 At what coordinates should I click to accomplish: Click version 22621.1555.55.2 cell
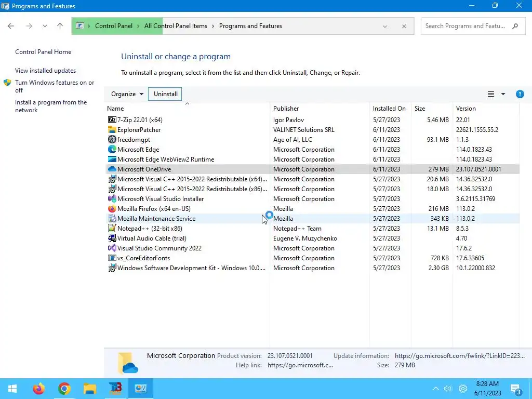click(477, 129)
